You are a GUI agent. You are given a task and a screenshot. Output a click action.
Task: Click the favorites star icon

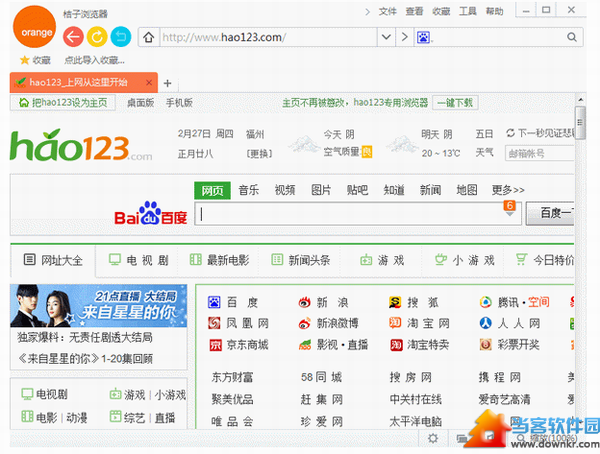click(24, 60)
